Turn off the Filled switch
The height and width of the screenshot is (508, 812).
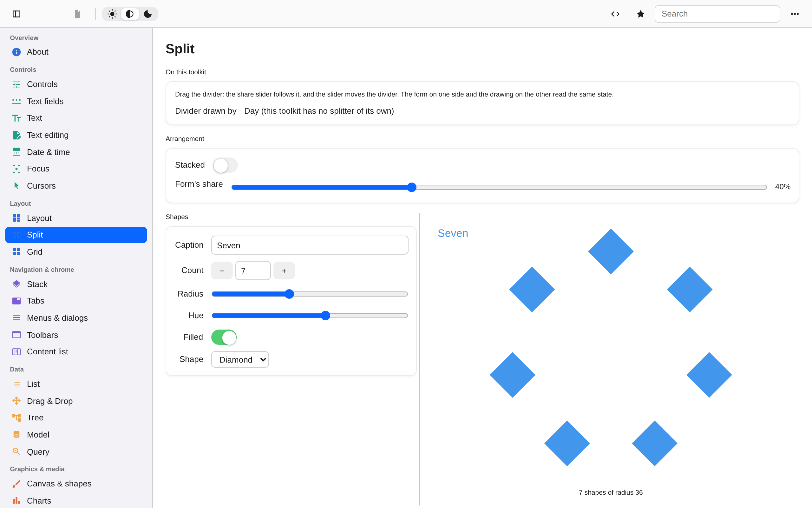click(224, 337)
